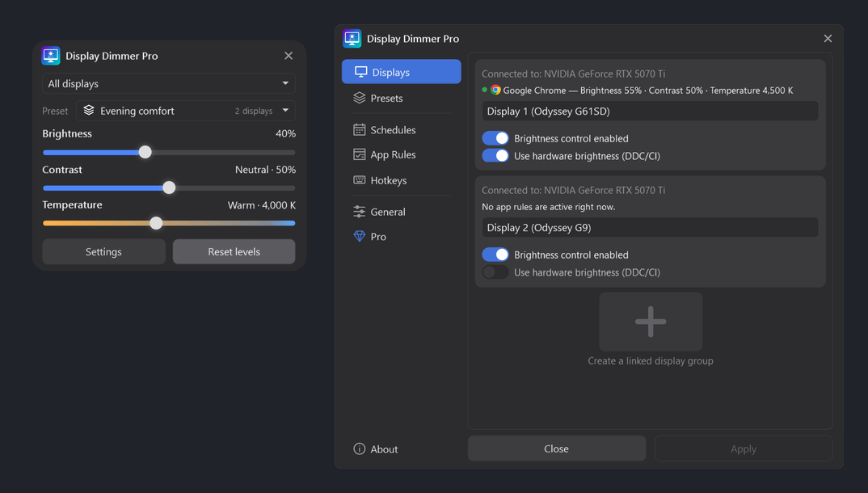Click the Apply button
This screenshot has width=868, height=493.
point(744,449)
